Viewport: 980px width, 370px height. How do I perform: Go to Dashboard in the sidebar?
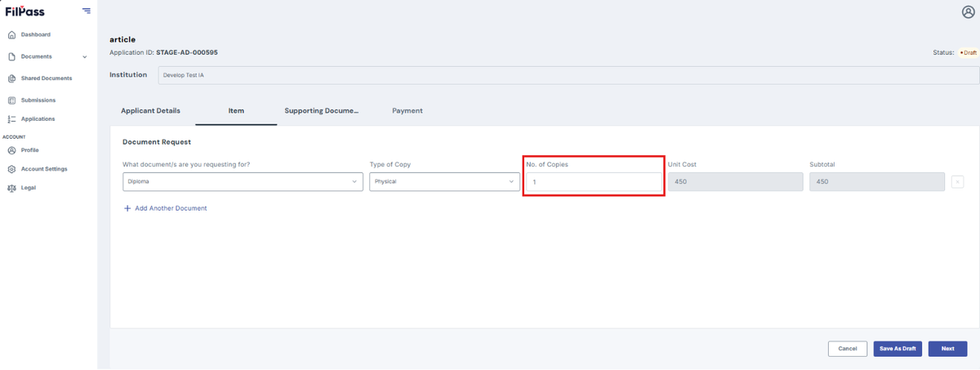(x=36, y=34)
